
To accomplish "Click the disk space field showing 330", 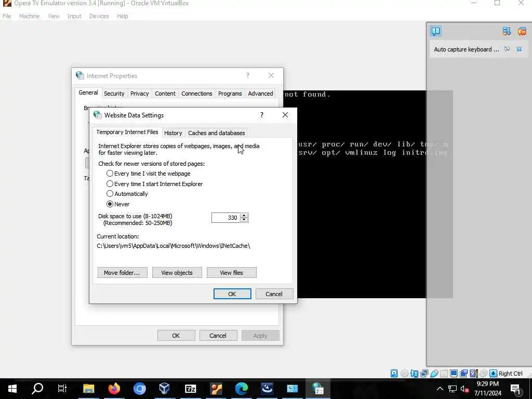I will 225,218.
